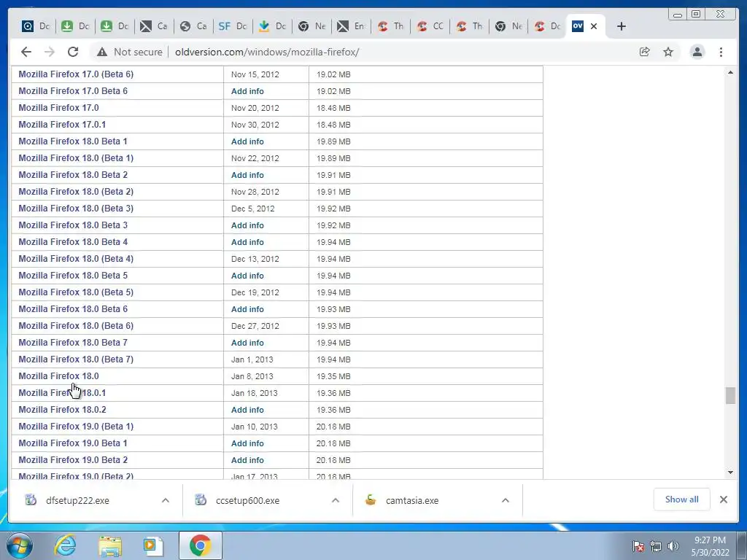This screenshot has height=560, width=747.
Task: Click the volume speaker tray icon
Action: (x=673, y=546)
